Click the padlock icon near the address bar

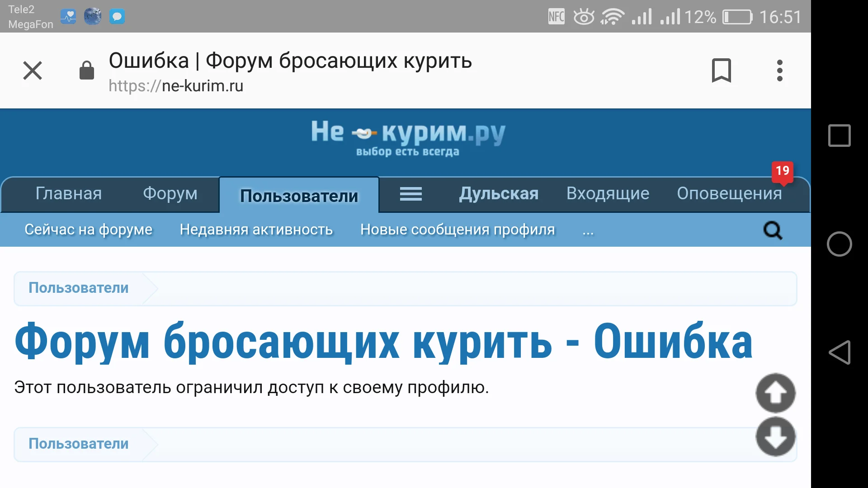pos(86,70)
